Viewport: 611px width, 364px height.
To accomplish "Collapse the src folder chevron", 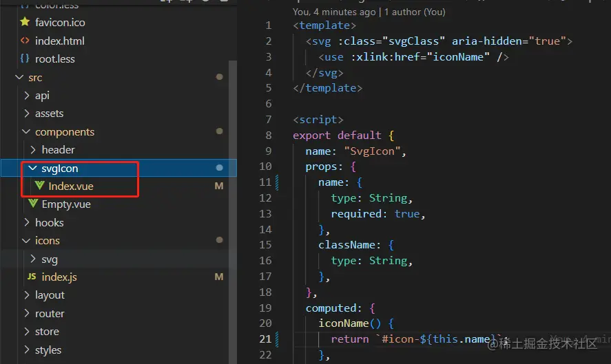I will click(x=19, y=77).
